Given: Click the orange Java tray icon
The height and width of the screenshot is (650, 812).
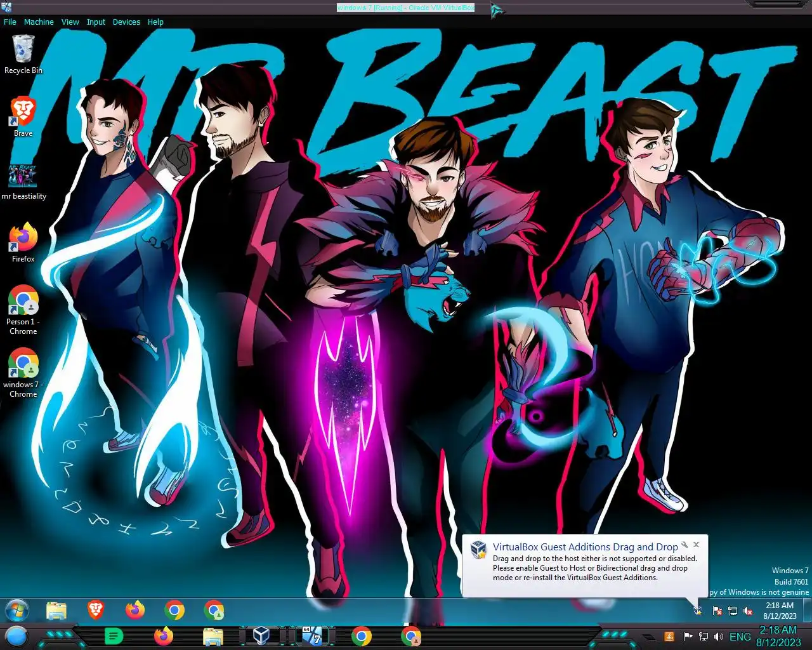Looking at the screenshot, I should 669,637.
